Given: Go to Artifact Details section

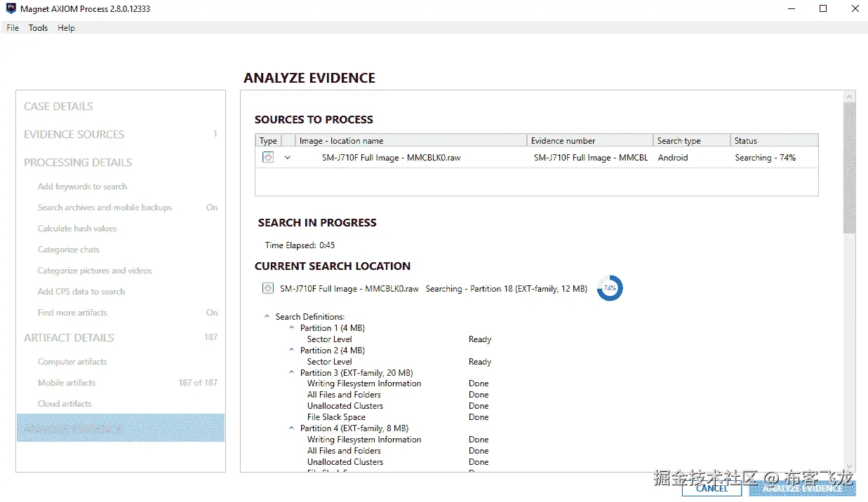Looking at the screenshot, I should (x=69, y=338).
